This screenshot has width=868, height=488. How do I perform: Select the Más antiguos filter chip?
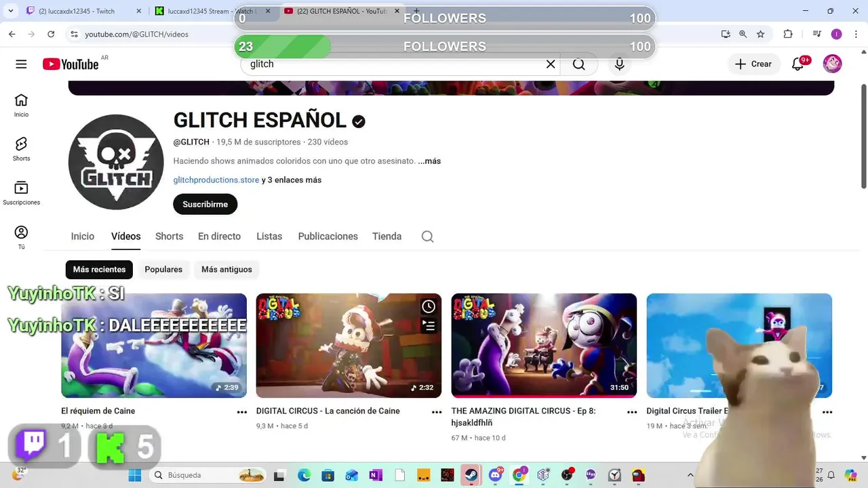pyautogui.click(x=226, y=269)
